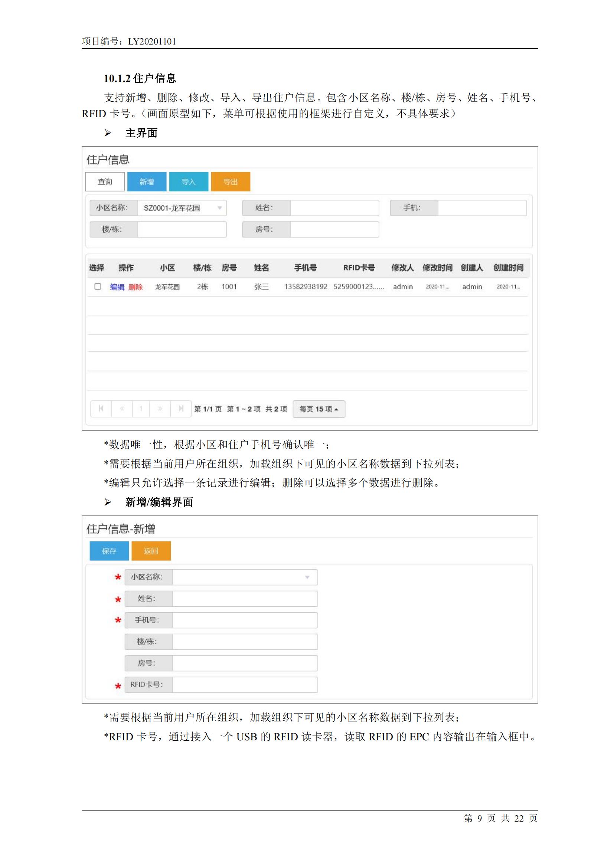614x868 pixels.
Task: Click the 住户信息-新增 form title
Action: tap(121, 529)
